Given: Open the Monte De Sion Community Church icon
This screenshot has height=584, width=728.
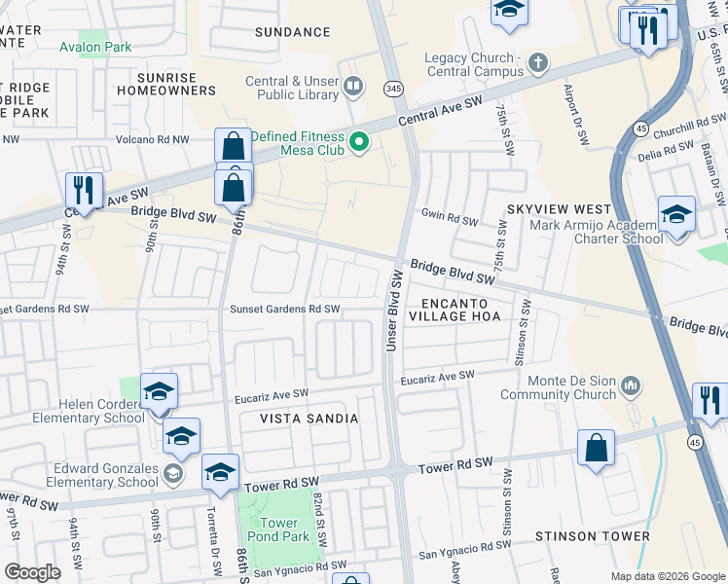Looking at the screenshot, I should (x=631, y=387).
